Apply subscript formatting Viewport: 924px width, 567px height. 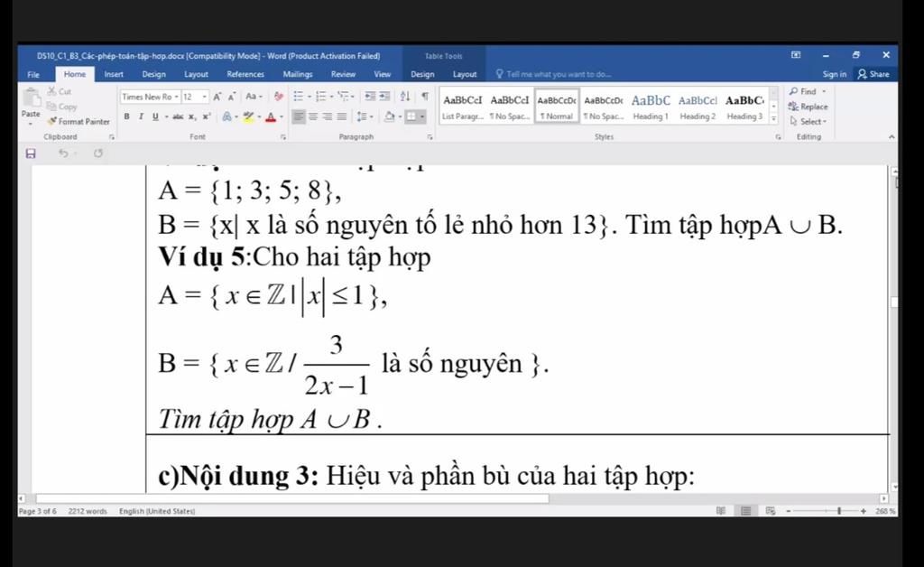pyautogui.click(x=192, y=116)
